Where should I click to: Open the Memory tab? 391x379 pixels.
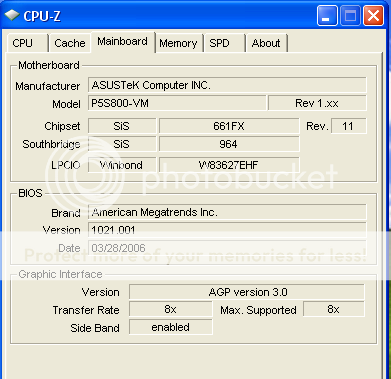click(178, 43)
